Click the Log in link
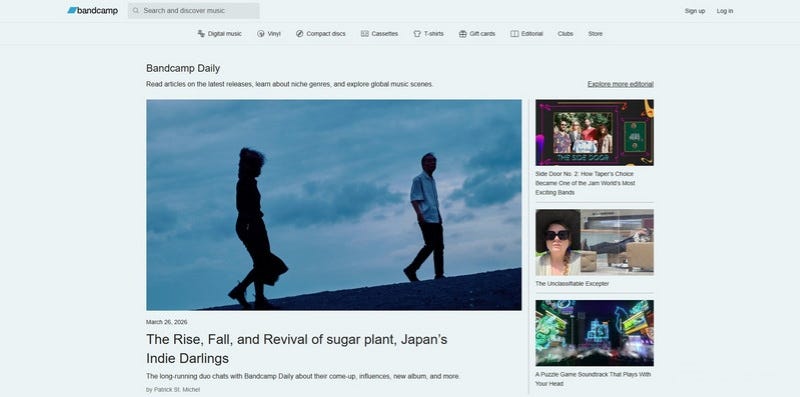800x397 pixels. pyautogui.click(x=724, y=11)
